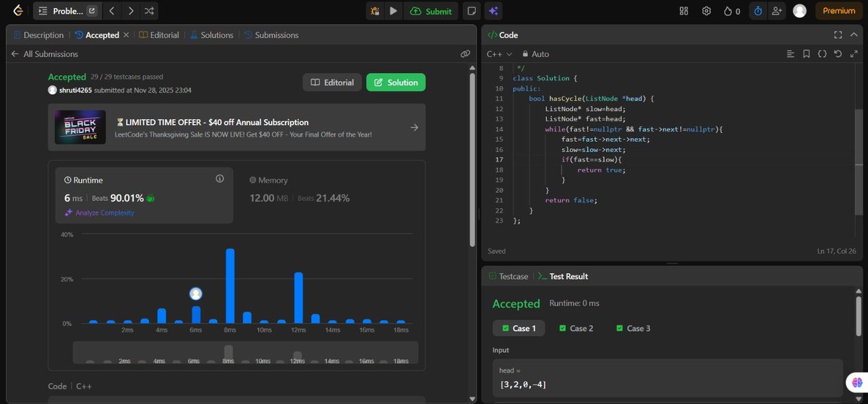The image size is (868, 404).
Task: Open settings gear icon
Action: tap(706, 11)
